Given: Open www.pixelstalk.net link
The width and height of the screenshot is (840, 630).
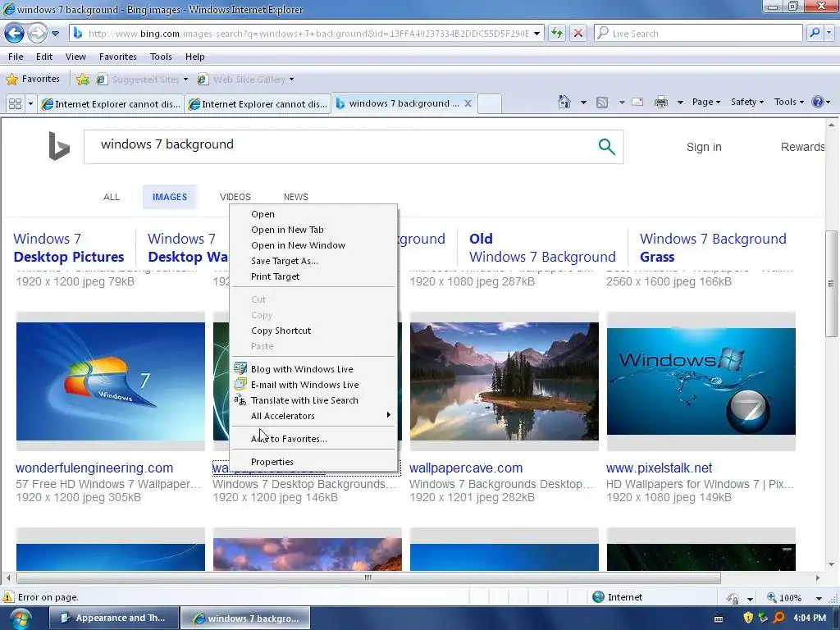Looking at the screenshot, I should (659, 468).
